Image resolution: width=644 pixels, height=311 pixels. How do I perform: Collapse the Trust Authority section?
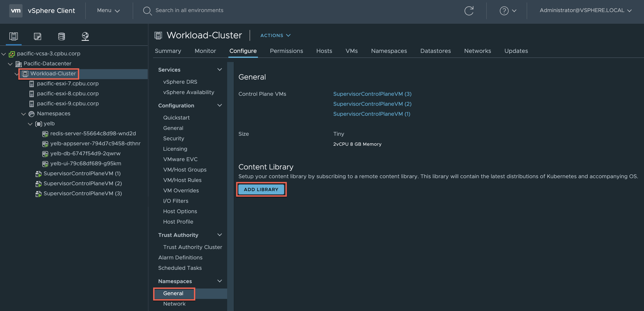(x=219, y=235)
